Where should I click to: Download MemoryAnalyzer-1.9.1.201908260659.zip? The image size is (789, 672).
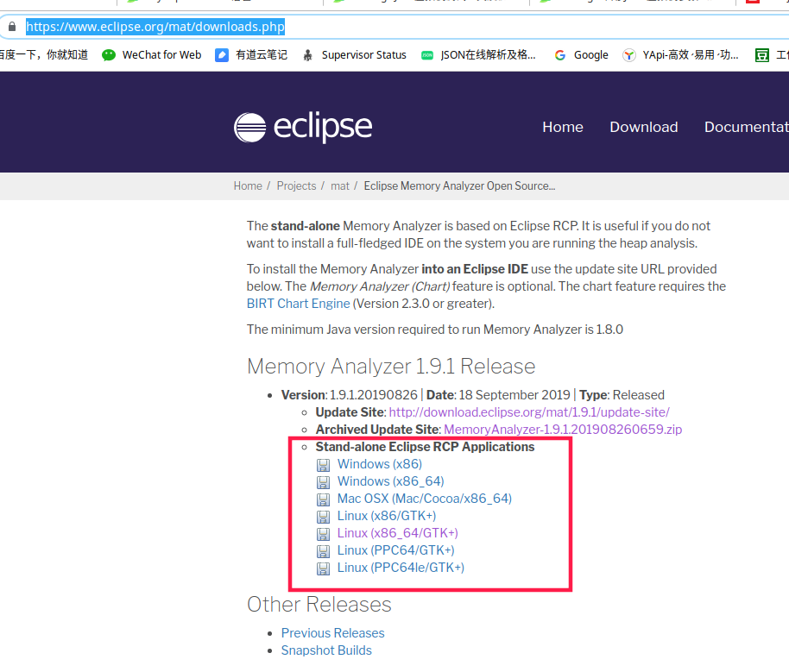pos(563,429)
